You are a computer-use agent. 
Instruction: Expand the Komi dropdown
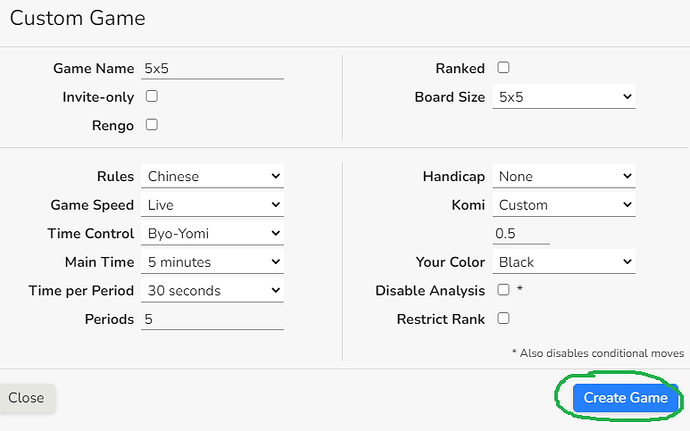(564, 205)
